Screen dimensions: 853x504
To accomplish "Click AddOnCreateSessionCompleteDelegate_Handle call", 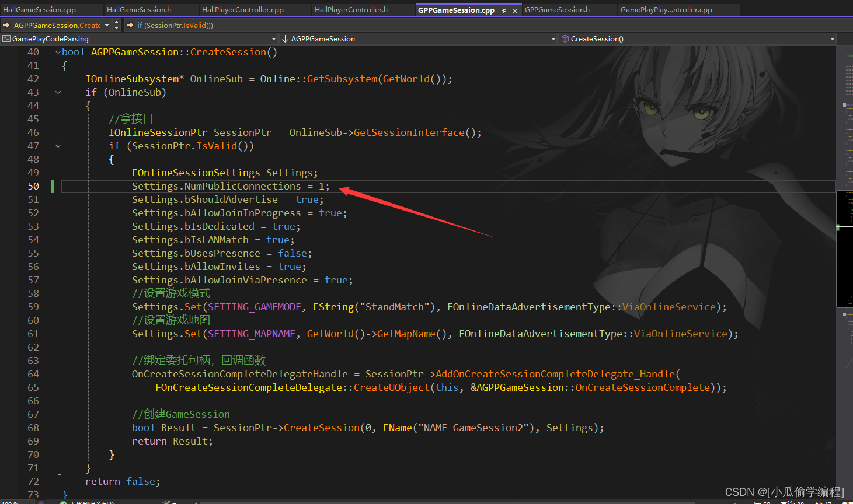I will [x=555, y=374].
